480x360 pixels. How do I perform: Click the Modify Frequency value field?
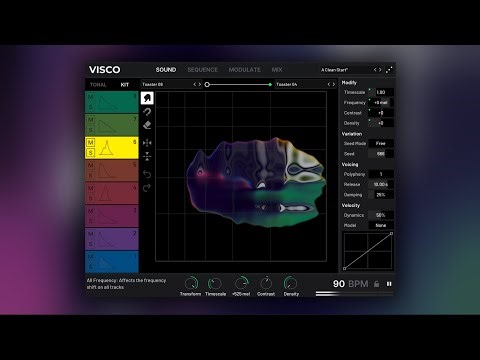click(x=381, y=102)
